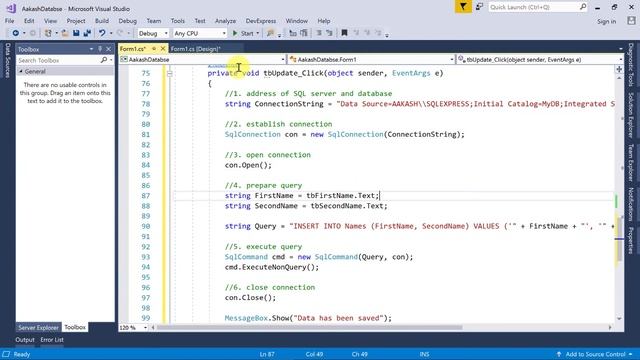
Task: Click the horizontal scrollbar thumb in editor
Action: (x=309, y=327)
